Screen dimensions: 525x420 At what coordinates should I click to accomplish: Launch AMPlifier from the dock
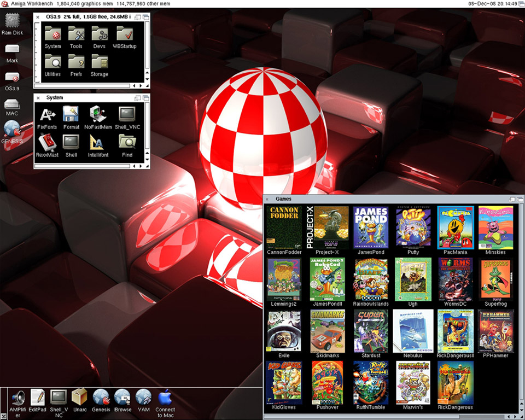point(18,398)
